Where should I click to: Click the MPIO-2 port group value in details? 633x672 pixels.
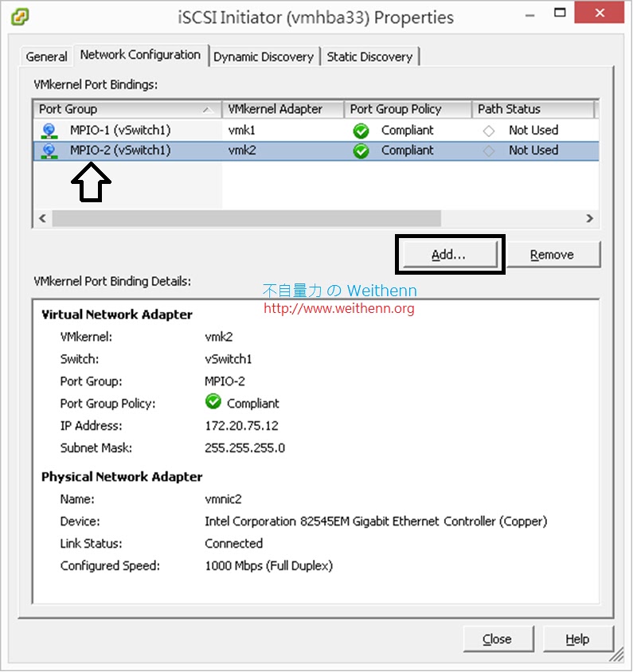click(225, 381)
